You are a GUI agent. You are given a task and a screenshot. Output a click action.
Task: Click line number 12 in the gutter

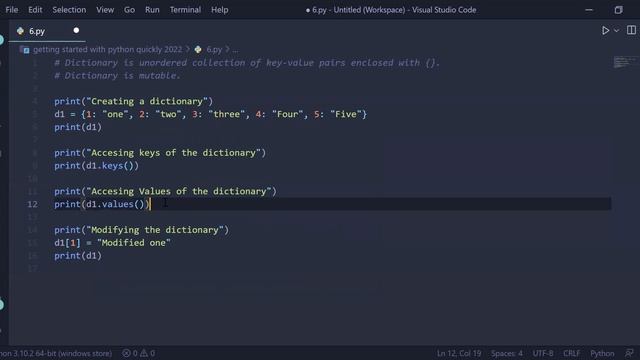(33, 204)
